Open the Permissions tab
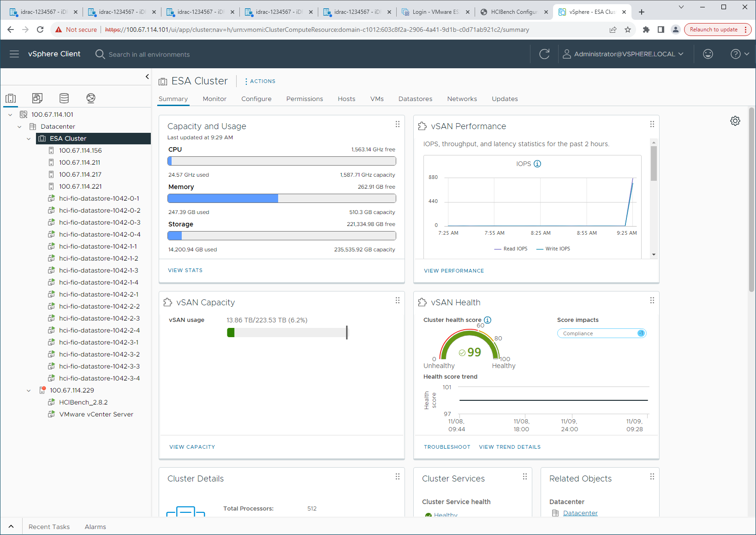The image size is (756, 535). pos(304,99)
